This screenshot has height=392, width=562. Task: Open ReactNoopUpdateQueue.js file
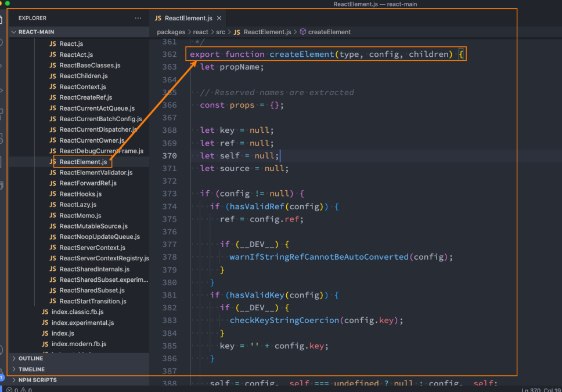point(99,237)
